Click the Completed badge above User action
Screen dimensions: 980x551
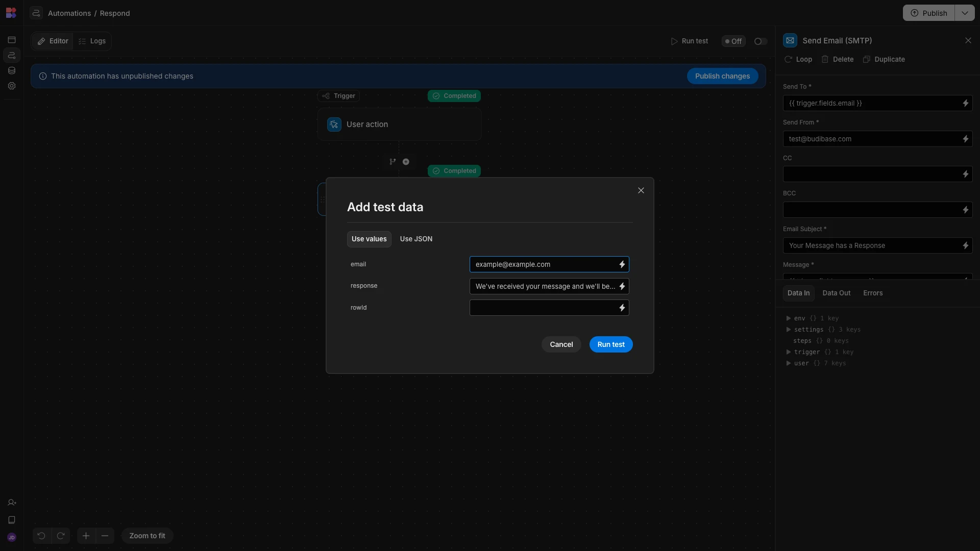[454, 96]
